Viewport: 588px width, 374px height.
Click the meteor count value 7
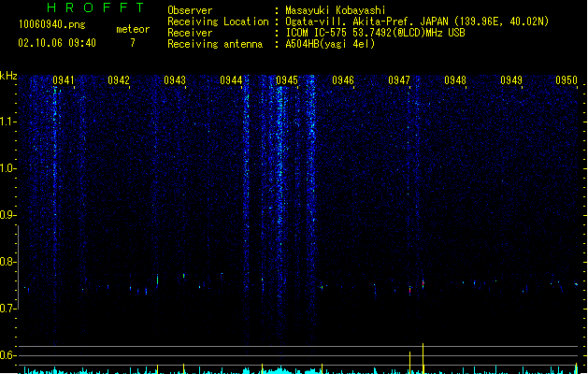(x=133, y=43)
